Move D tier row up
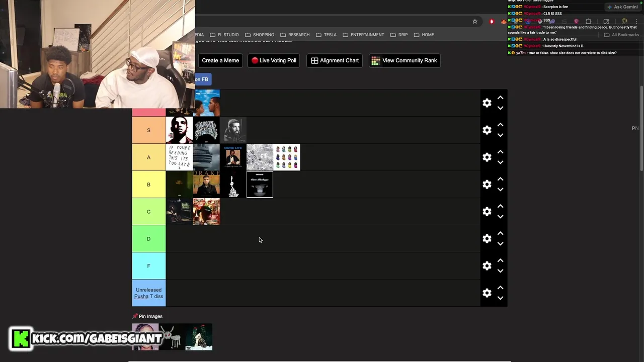644x362 pixels. 500,233
